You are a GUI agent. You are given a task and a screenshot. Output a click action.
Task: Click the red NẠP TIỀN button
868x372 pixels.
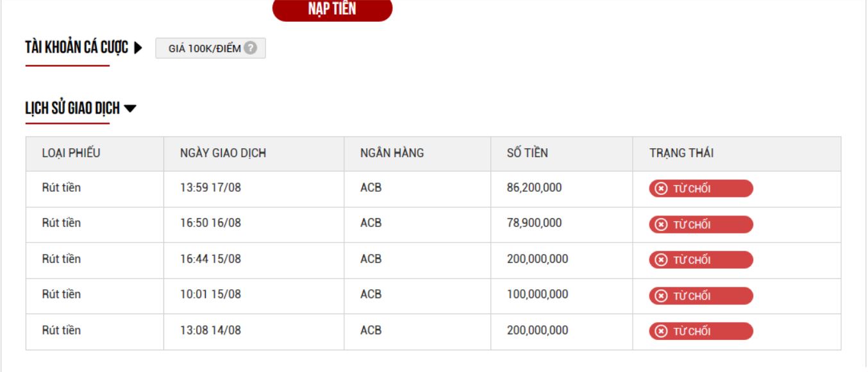(x=332, y=10)
